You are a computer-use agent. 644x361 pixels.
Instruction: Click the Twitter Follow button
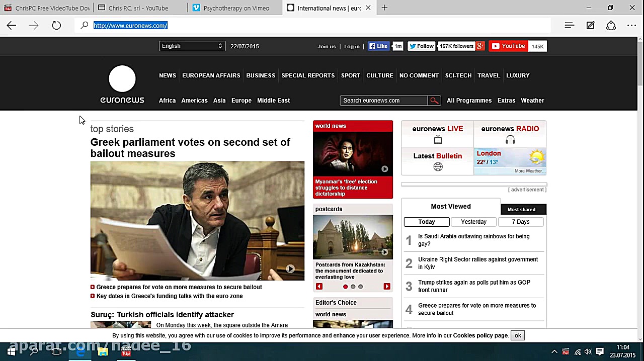[421, 46]
